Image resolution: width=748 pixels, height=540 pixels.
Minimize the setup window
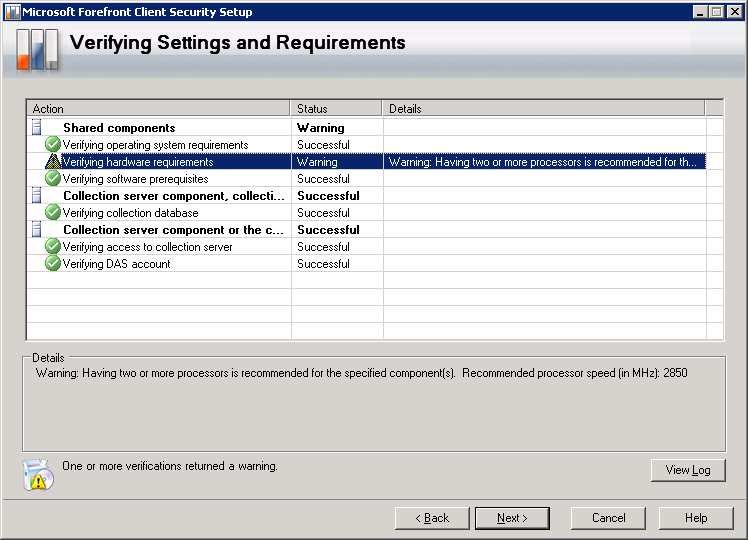(700, 11)
